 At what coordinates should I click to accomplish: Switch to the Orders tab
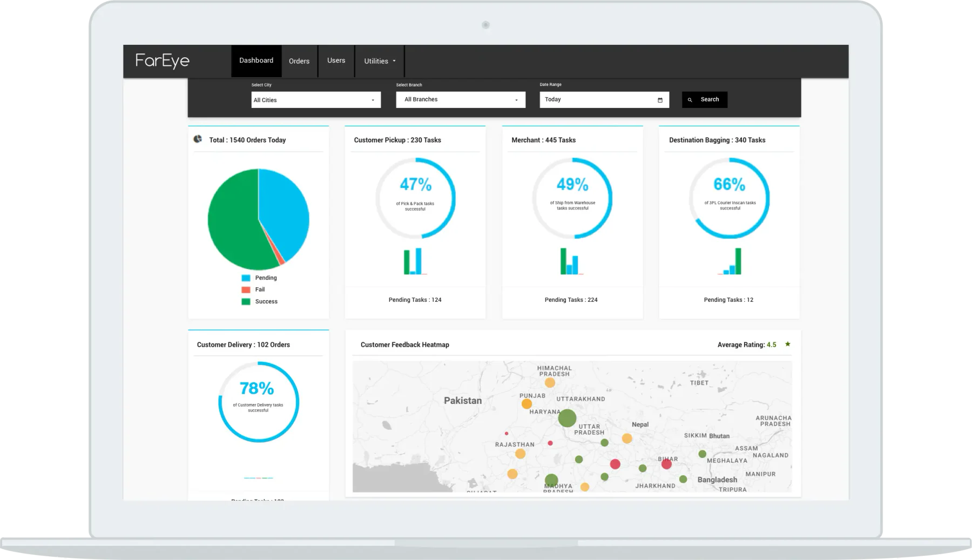299,61
